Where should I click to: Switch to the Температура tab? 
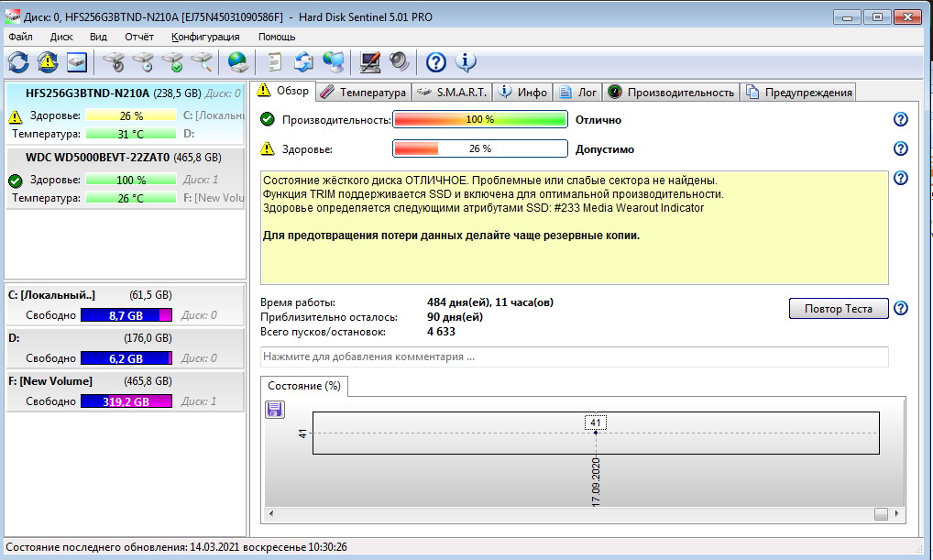pyautogui.click(x=364, y=93)
